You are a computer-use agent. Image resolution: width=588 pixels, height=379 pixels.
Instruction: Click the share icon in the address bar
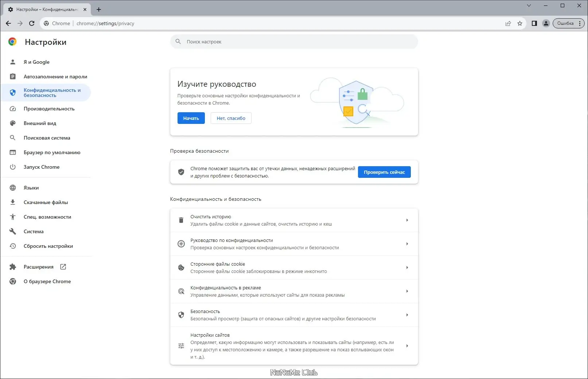[x=508, y=23]
